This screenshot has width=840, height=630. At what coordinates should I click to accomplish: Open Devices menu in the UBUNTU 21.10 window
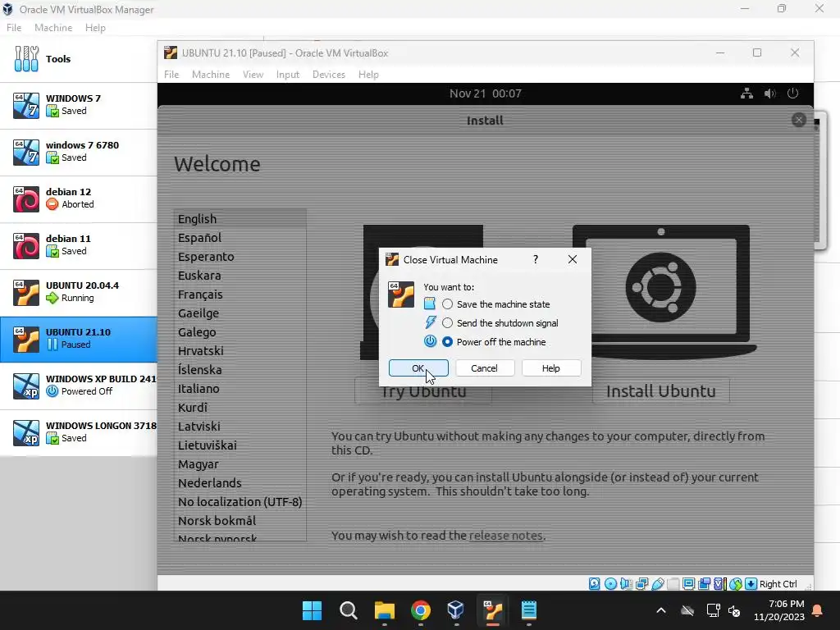[x=329, y=75]
